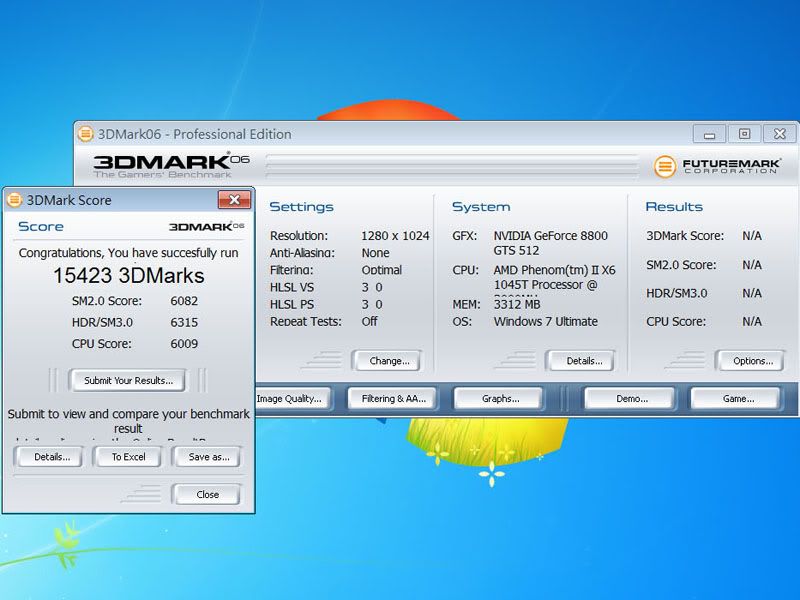Click the Anti-Aliasing value None
Screen dimensions: 800x600
coord(376,253)
